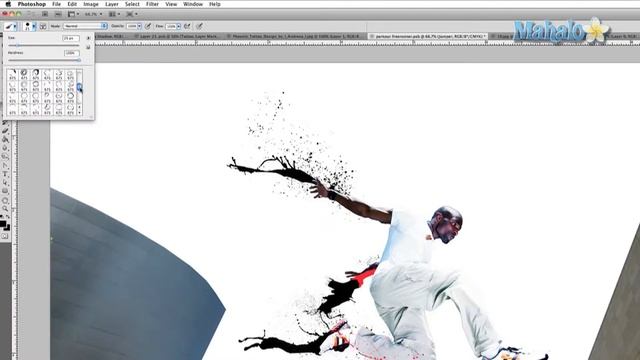
Task: Enable airbrush mode next to Flow
Action: (x=187, y=26)
